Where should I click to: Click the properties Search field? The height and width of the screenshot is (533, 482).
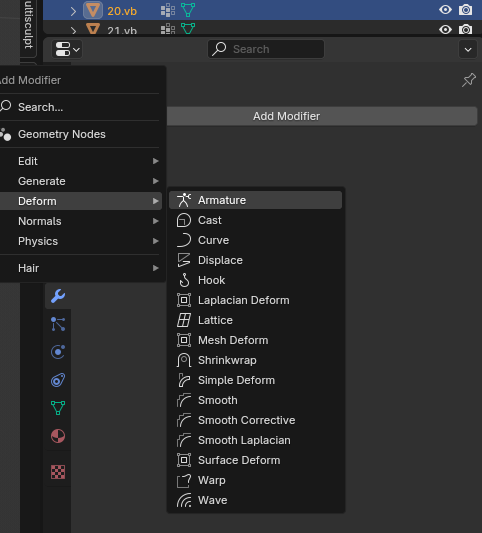[266, 49]
